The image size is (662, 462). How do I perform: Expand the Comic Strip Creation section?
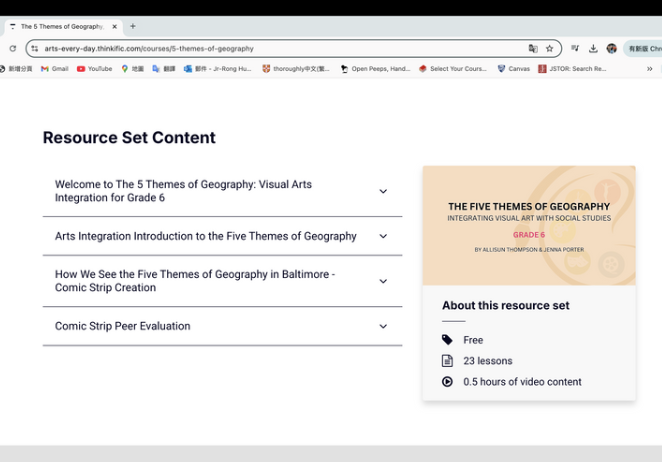[x=383, y=282]
